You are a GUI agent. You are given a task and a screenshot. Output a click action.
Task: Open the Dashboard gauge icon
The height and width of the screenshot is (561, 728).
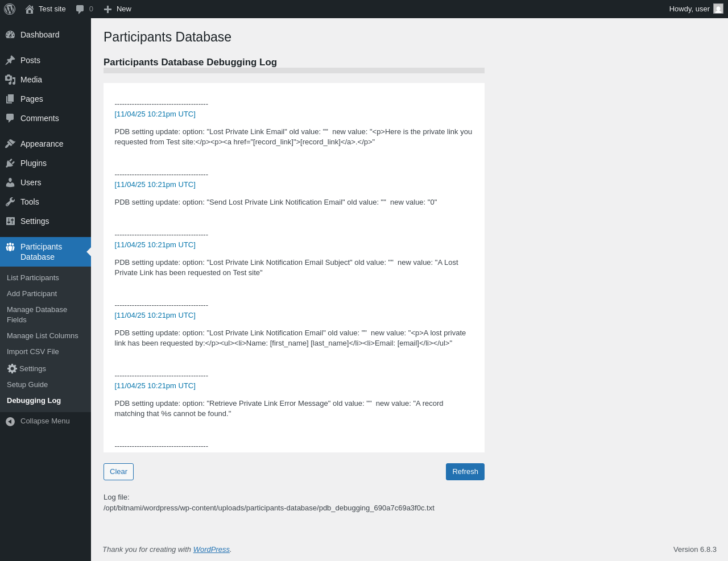click(10, 35)
